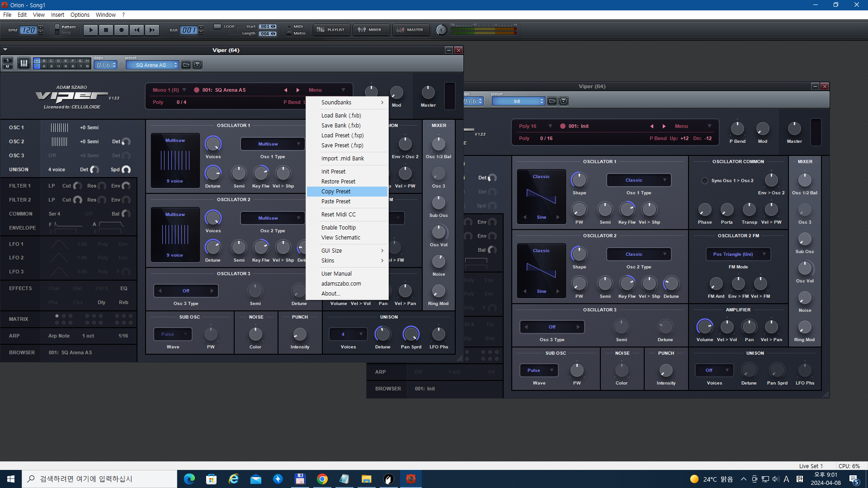Open the Options menu
This screenshot has width=868, height=488.
(x=80, y=15)
